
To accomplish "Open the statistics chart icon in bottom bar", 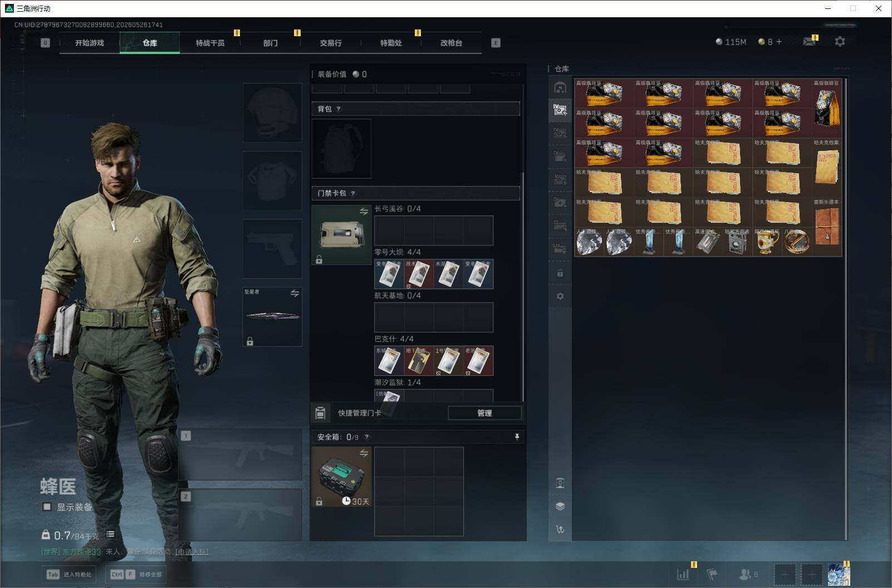I will click(x=683, y=574).
